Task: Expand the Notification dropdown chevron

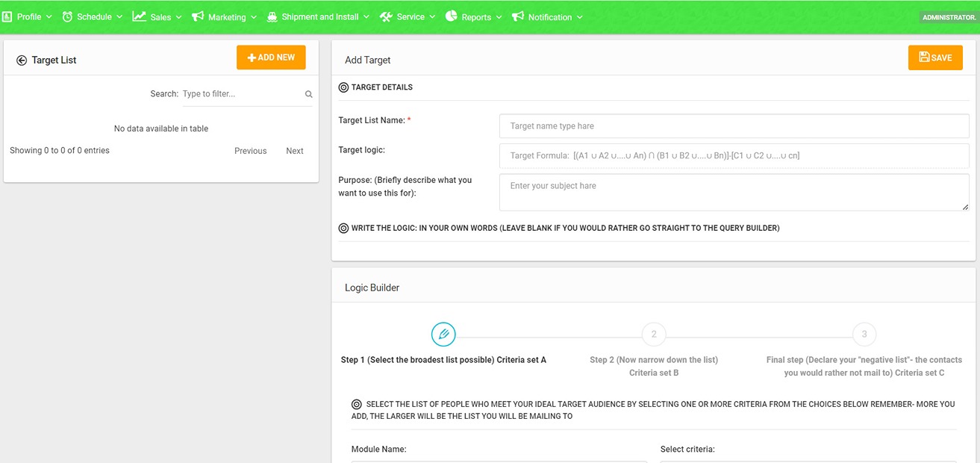Action: click(579, 17)
